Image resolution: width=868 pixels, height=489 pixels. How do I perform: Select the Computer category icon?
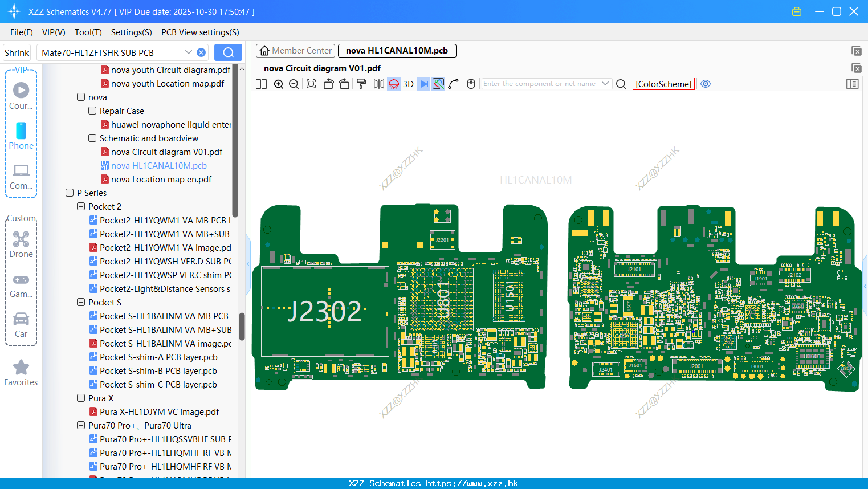21,177
